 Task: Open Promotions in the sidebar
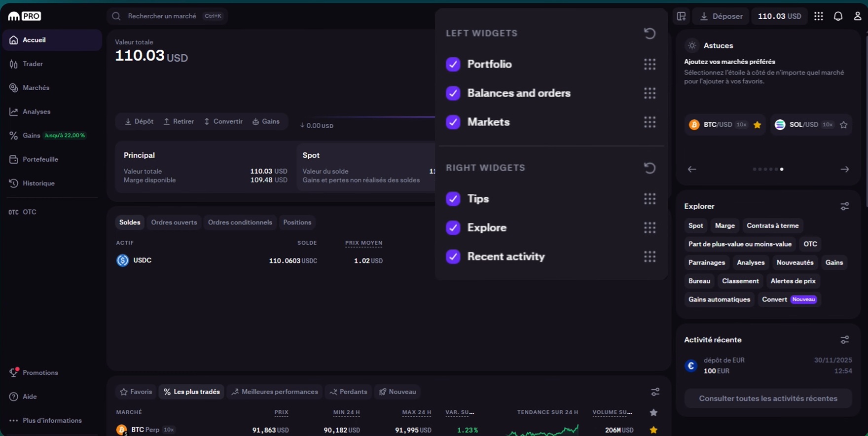[x=52, y=373]
